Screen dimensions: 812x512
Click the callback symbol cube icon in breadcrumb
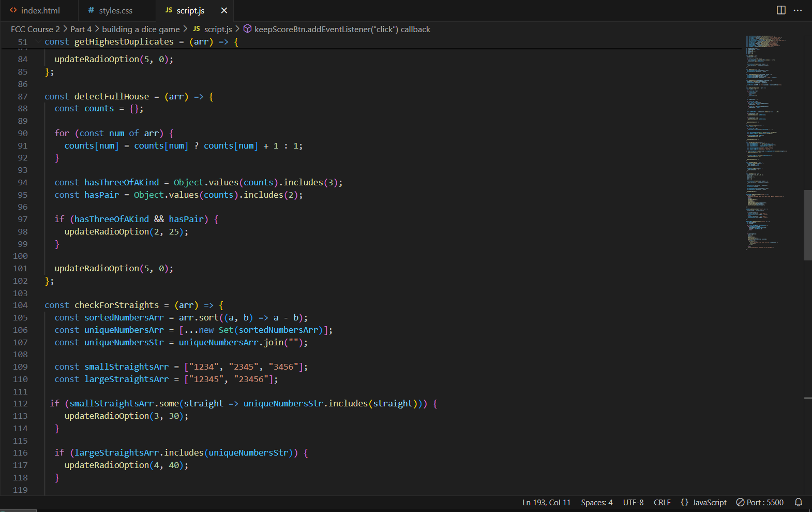click(x=248, y=29)
